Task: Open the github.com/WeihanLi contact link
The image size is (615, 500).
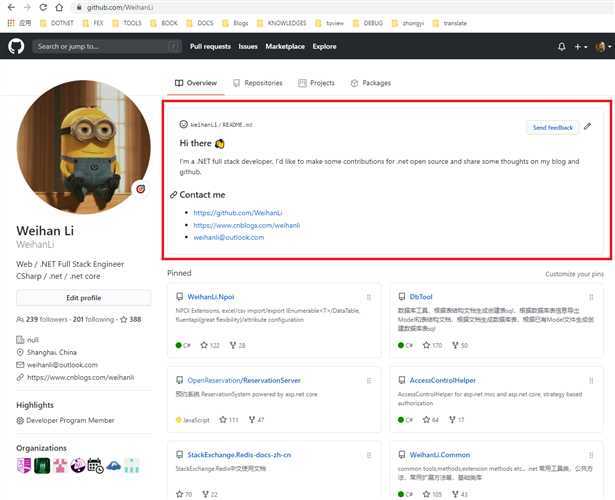Action: [238, 213]
